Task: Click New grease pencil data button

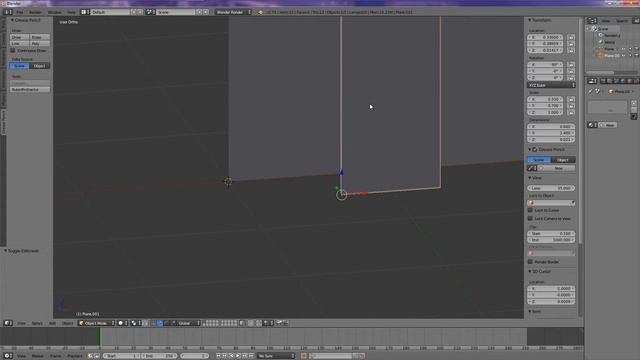Action: [x=556, y=168]
